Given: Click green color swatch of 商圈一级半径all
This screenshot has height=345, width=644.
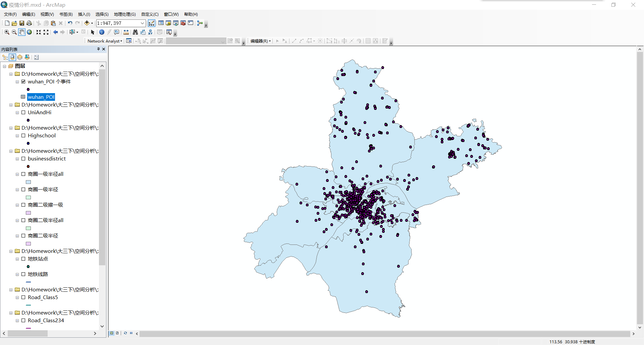Looking at the screenshot, I should point(28,182).
